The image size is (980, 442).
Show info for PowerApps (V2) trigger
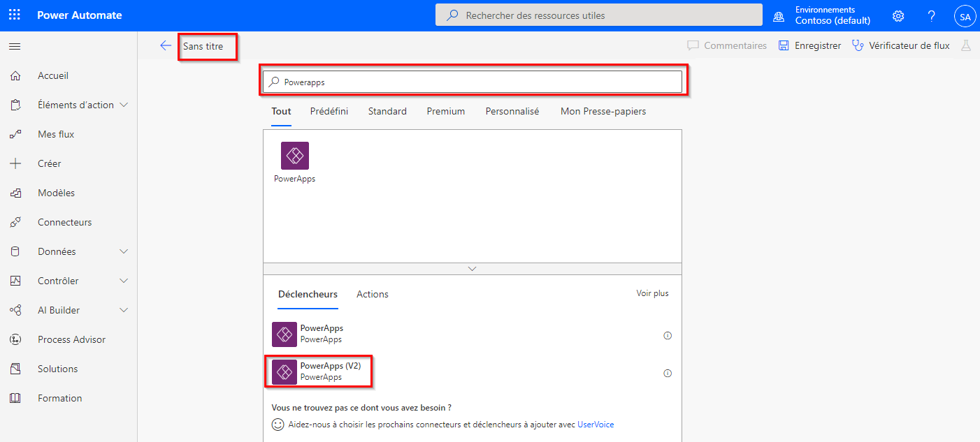[668, 374]
